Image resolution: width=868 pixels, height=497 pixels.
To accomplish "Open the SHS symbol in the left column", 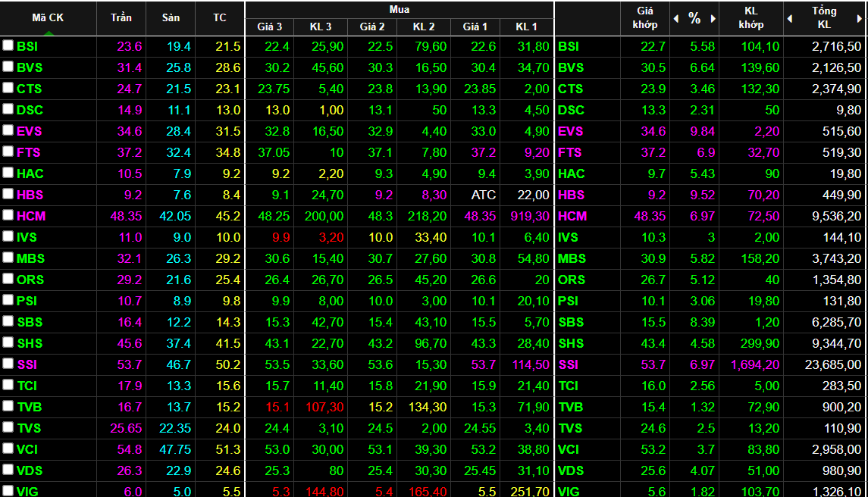I will click(x=30, y=343).
